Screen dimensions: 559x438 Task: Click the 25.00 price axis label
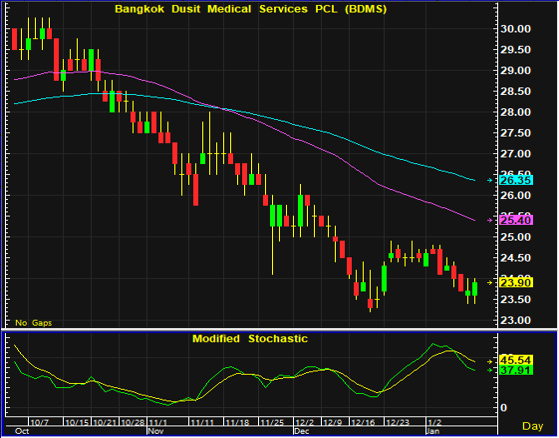516,237
